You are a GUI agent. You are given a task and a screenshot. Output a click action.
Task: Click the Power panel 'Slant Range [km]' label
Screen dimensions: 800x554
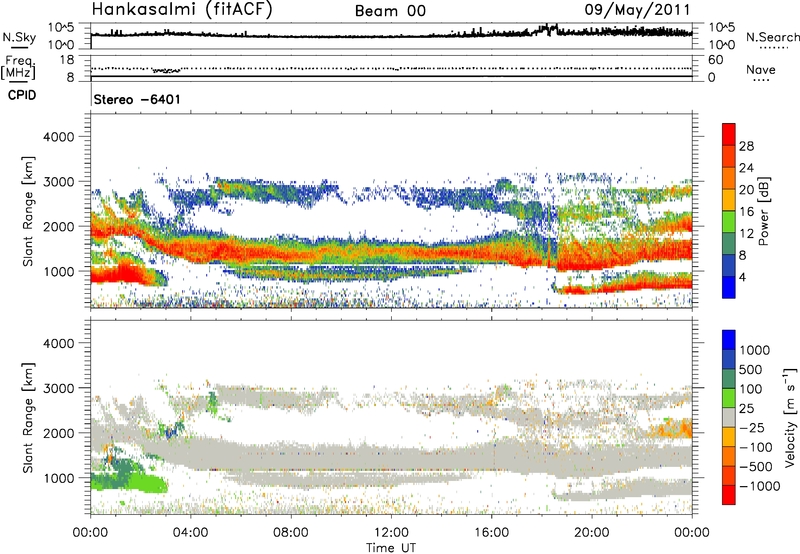28,211
